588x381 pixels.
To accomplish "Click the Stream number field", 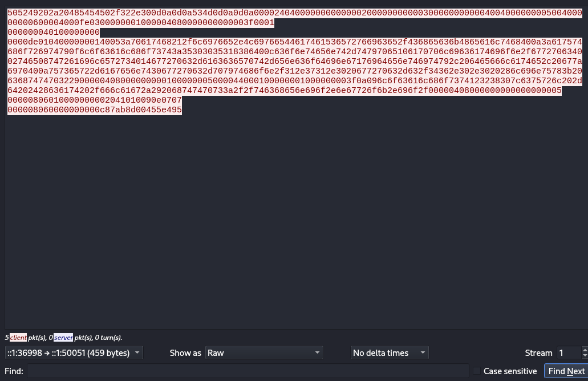I will (x=568, y=353).
